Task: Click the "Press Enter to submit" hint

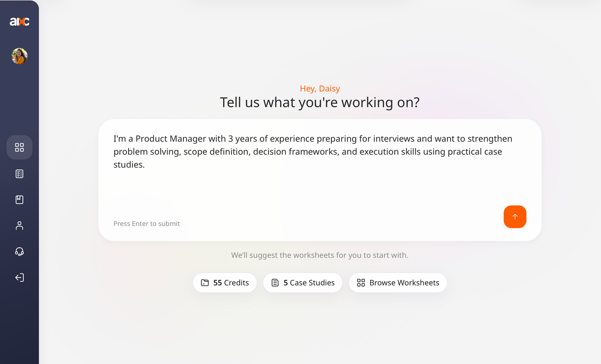Action: tap(147, 224)
